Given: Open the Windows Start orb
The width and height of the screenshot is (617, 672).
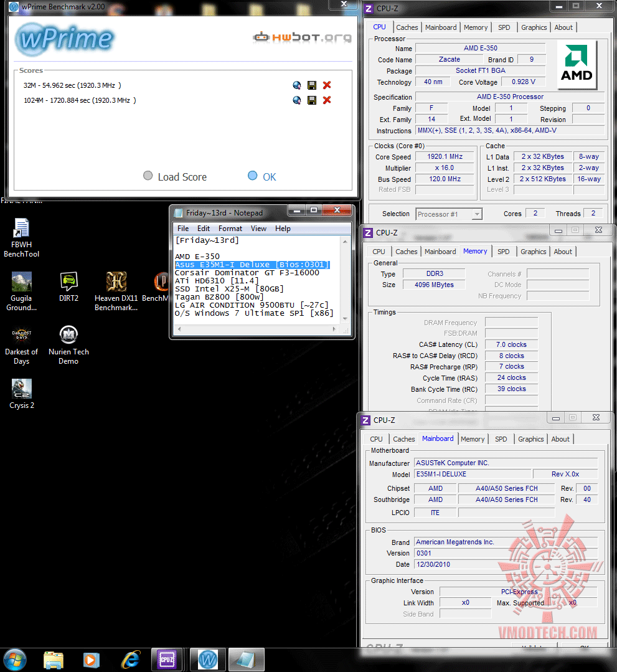Looking at the screenshot, I should point(15,660).
